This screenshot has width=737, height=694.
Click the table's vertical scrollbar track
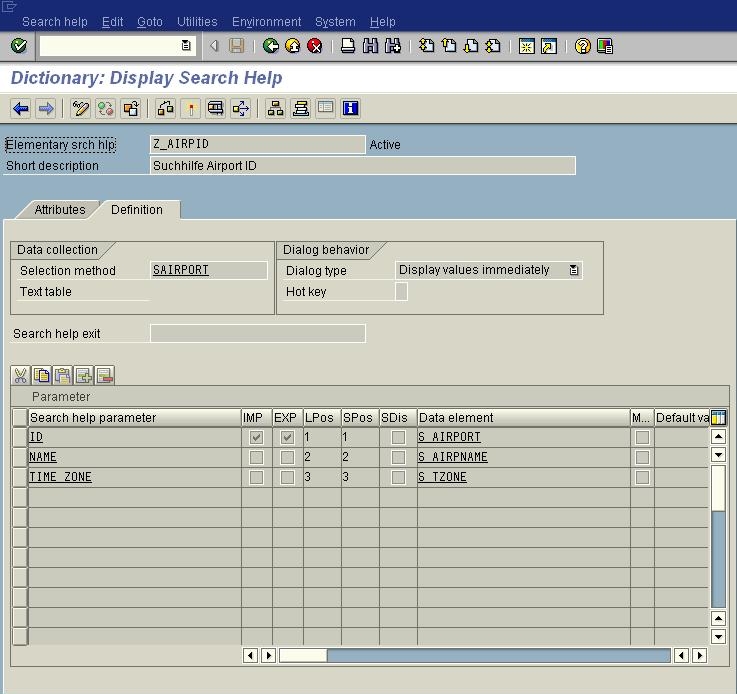[x=718, y=559]
